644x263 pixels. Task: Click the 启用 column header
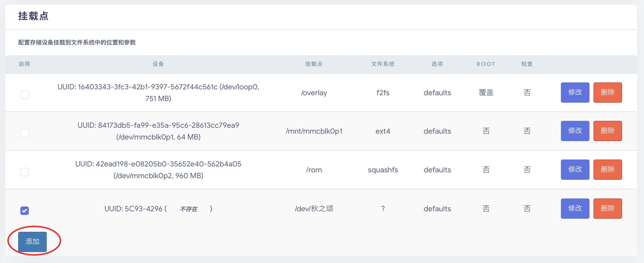tap(24, 64)
